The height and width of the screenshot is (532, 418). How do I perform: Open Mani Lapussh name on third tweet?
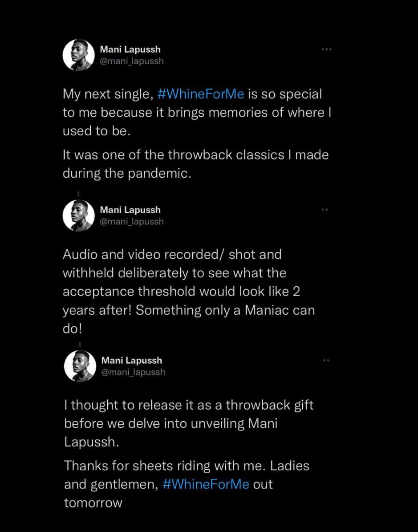131,360
